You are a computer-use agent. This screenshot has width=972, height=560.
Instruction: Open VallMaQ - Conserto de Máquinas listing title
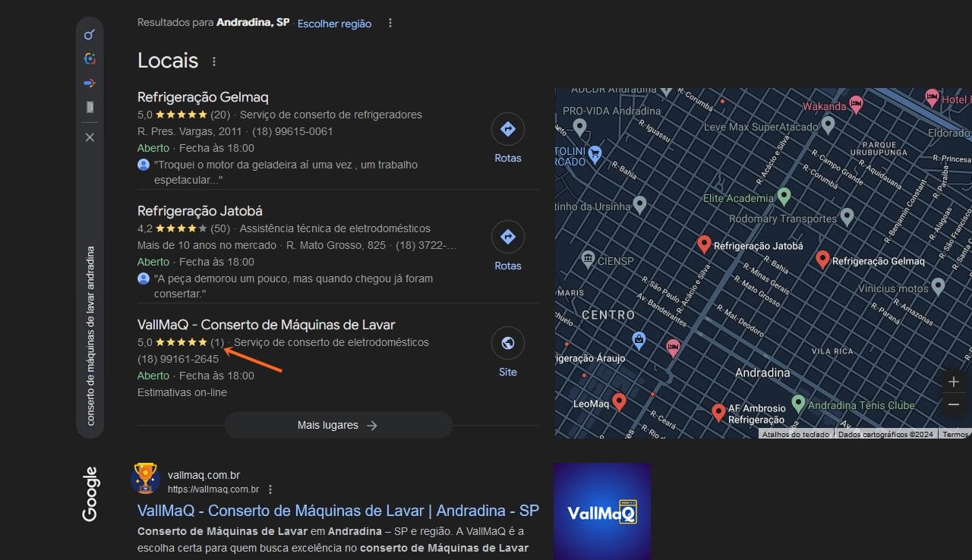point(267,325)
